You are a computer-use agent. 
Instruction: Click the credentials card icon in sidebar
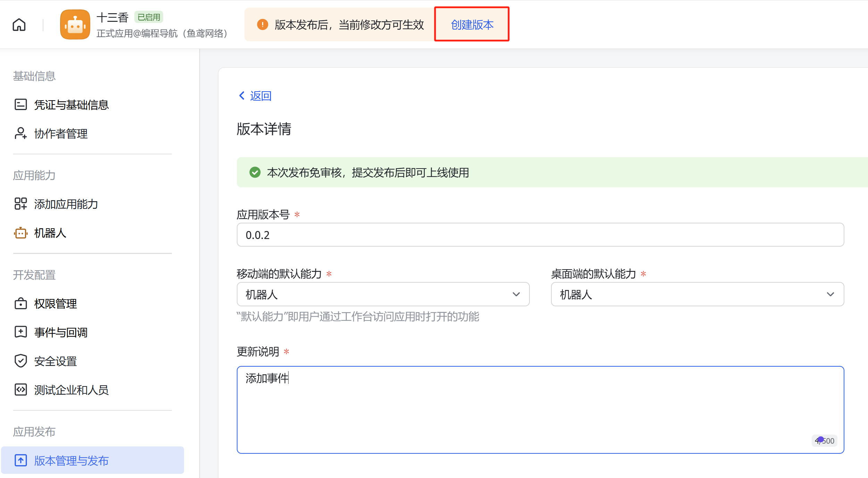click(x=21, y=104)
